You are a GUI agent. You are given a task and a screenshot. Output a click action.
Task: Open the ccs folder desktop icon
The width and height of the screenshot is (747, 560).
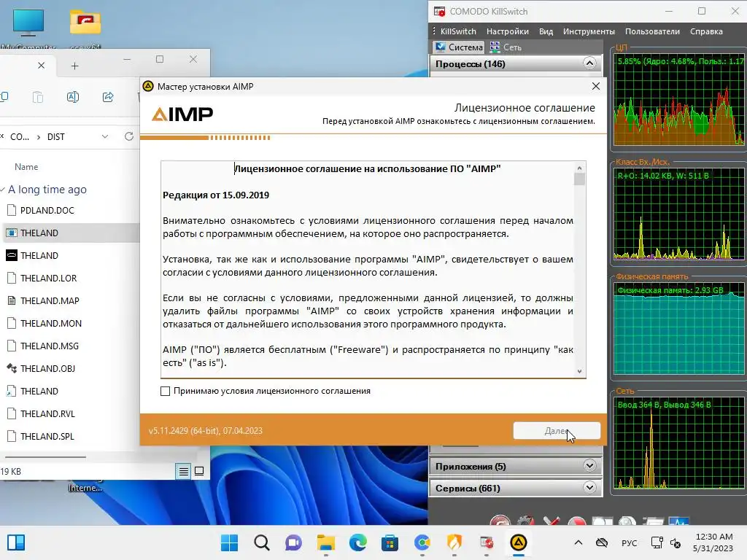[x=85, y=28]
